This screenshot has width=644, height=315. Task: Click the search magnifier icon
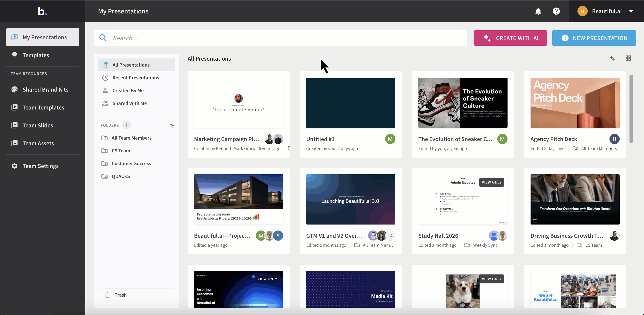coord(103,38)
